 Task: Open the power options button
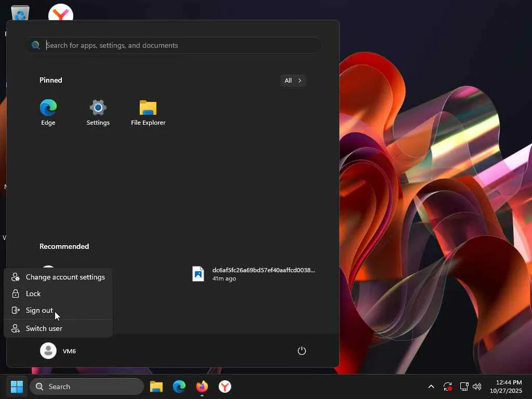pos(302,351)
